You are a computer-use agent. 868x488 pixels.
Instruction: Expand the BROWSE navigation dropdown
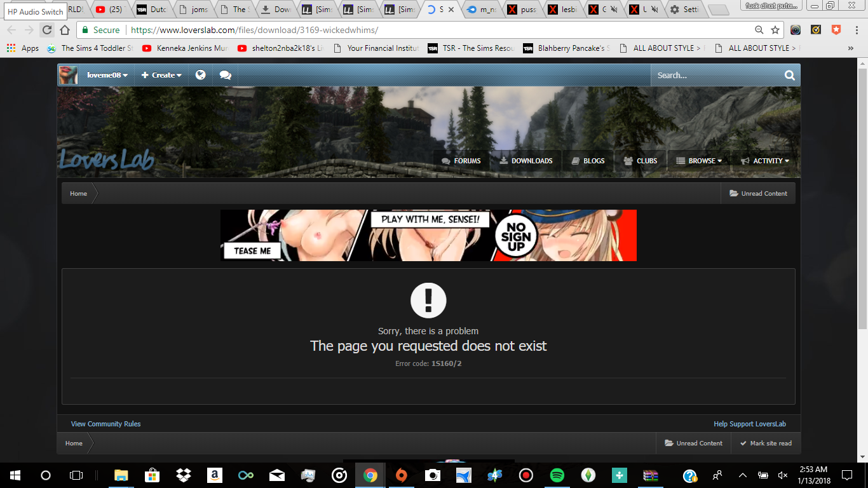tap(699, 161)
